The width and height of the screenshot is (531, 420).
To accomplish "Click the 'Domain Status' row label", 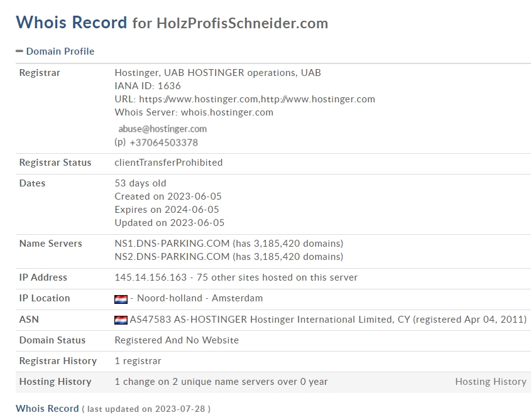I will pos(53,340).
